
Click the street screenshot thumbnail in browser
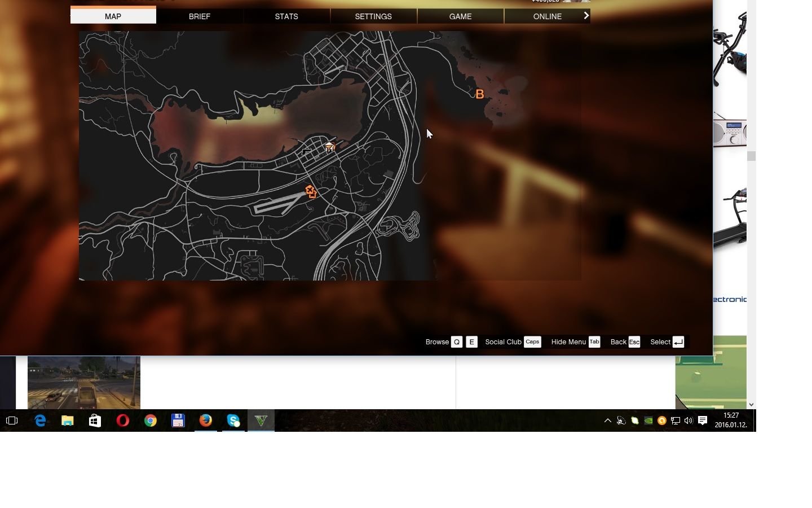pyautogui.click(x=84, y=382)
